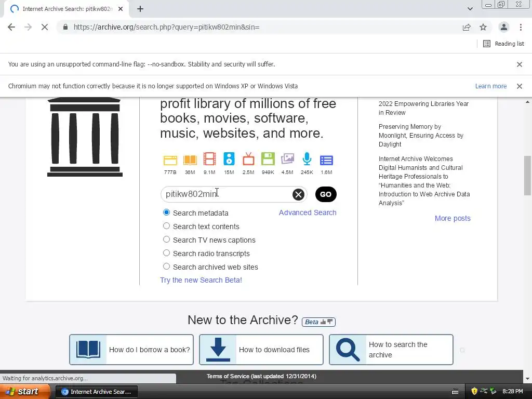Click the Terms of Service footer text
This screenshot has width=532, height=399.
[262, 376]
